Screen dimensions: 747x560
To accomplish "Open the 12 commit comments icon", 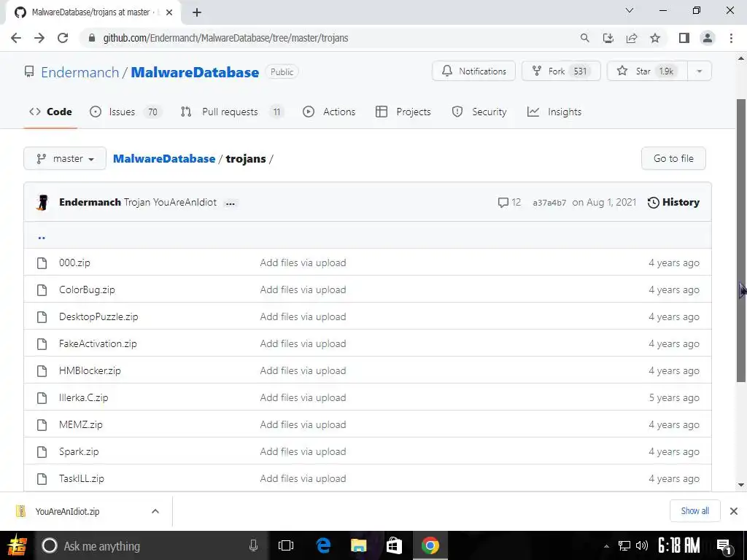I will 508,203.
